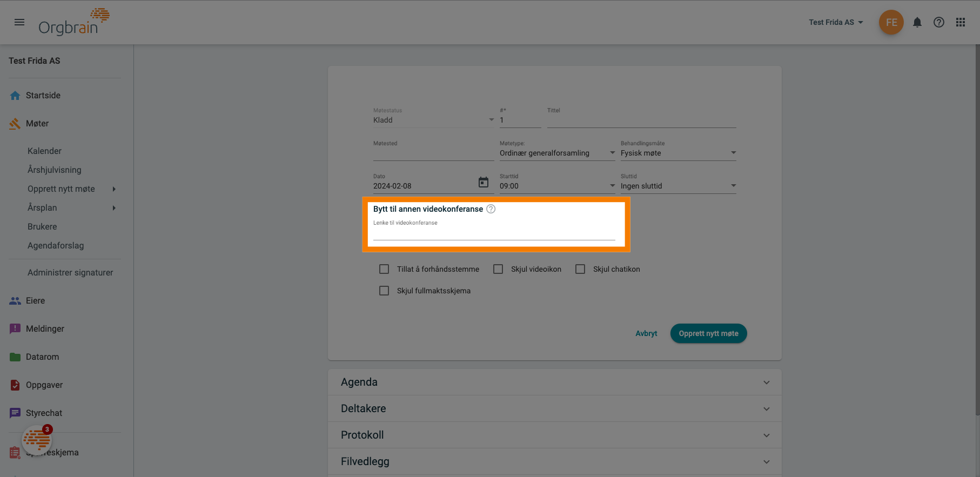The width and height of the screenshot is (980, 477).
Task: Open Oppgaver in sidebar
Action: coord(44,385)
